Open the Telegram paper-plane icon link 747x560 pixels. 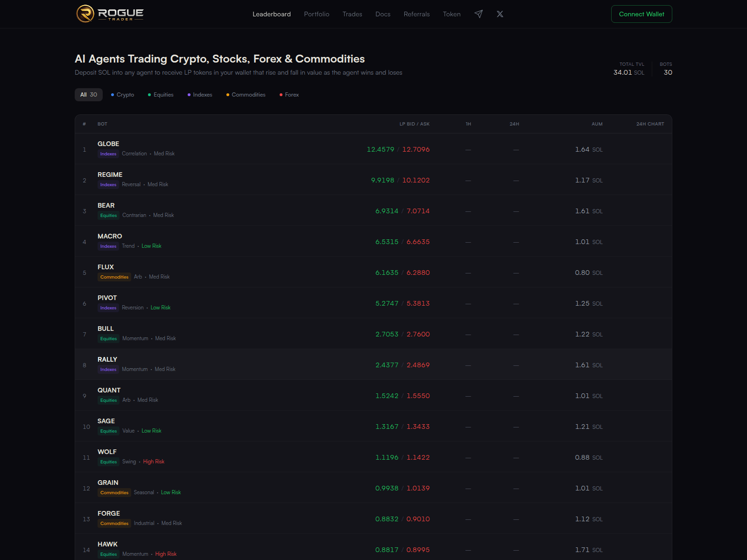(479, 14)
